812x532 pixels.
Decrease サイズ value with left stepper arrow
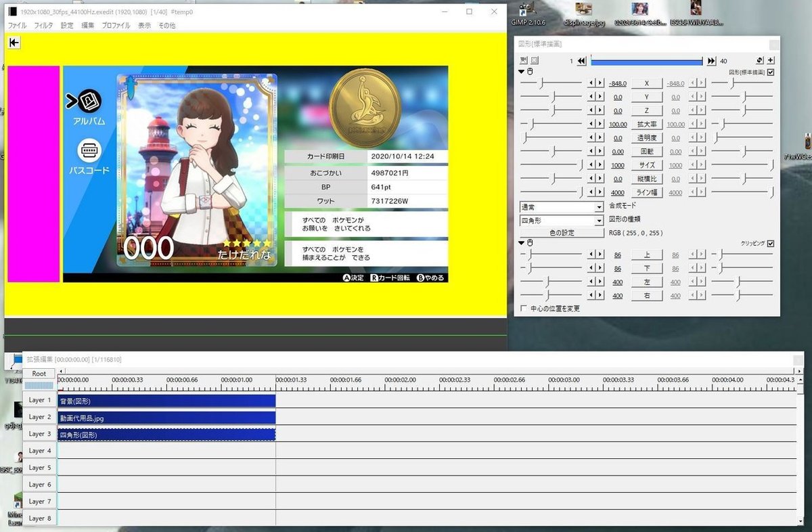point(591,165)
